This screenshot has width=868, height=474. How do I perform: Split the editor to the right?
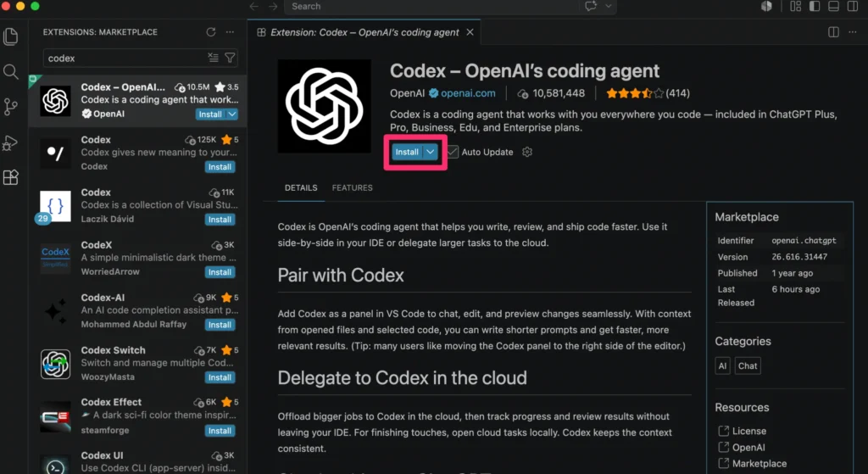[x=833, y=32]
